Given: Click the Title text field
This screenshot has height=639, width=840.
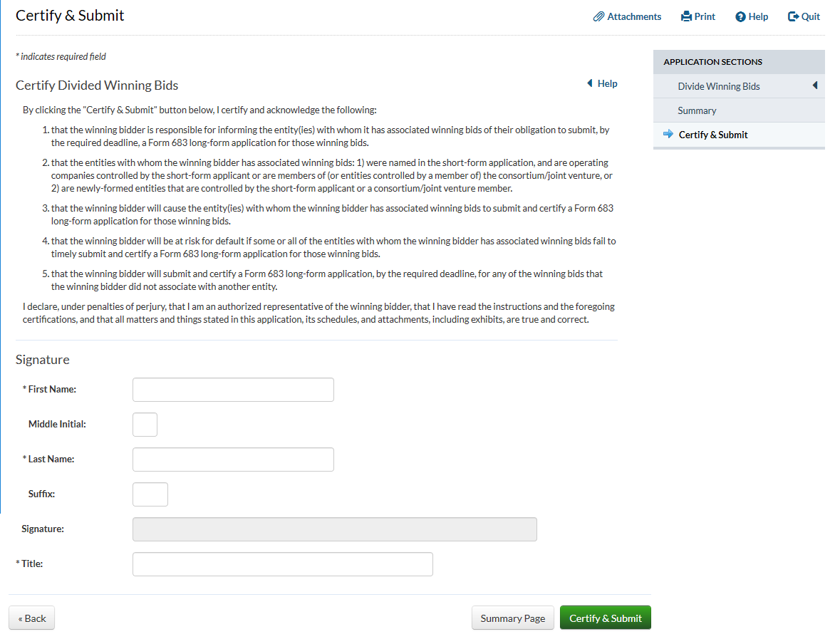Looking at the screenshot, I should pyautogui.click(x=282, y=564).
